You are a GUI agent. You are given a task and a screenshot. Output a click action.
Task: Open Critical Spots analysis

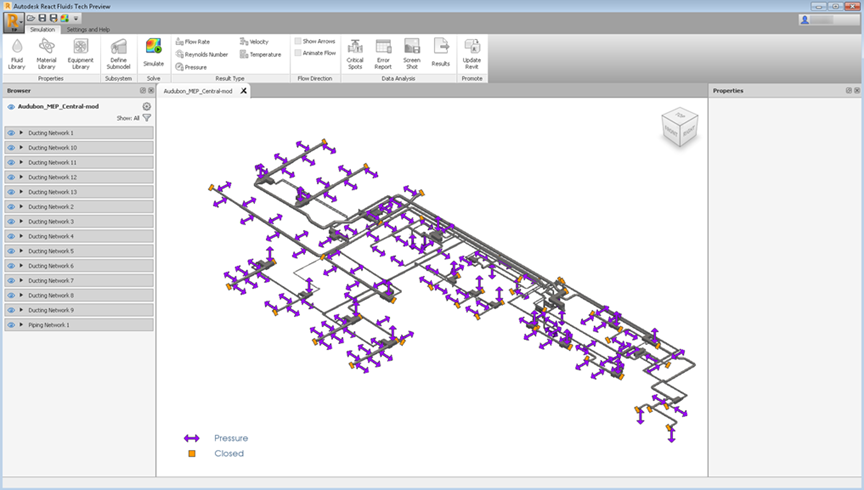pos(355,54)
